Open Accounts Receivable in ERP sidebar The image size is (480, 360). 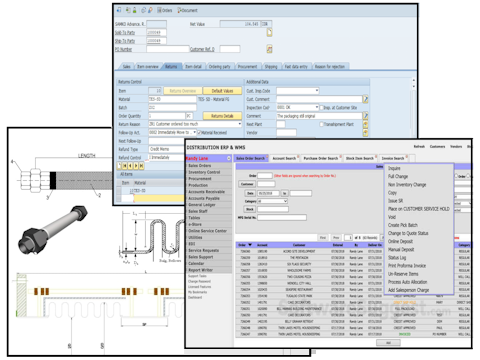207,192
